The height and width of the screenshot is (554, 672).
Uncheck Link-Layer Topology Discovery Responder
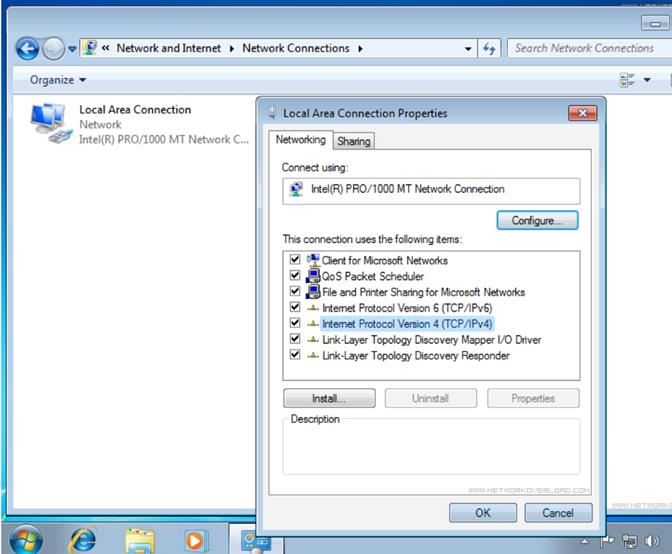295,354
